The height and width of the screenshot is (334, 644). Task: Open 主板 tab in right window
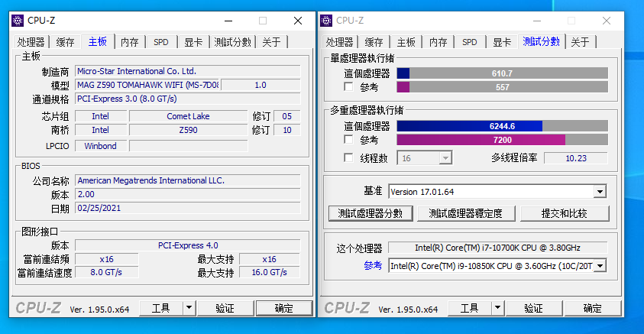(x=406, y=42)
